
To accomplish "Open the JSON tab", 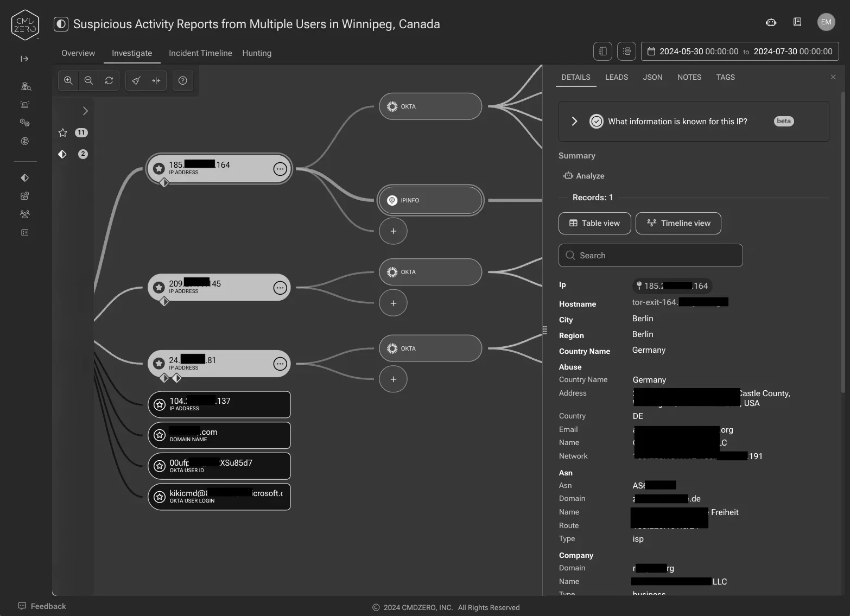I will (652, 77).
